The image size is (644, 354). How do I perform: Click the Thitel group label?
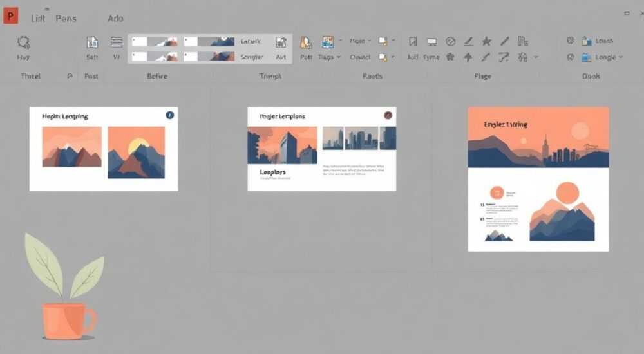coord(30,76)
